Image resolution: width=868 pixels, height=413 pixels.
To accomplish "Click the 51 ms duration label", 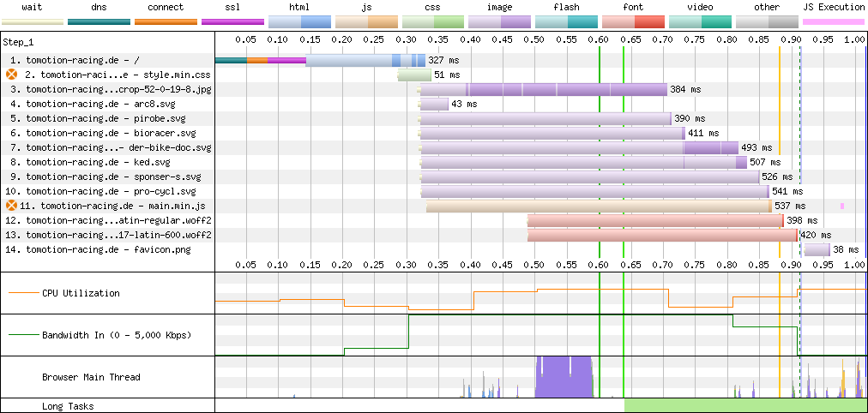I will pos(447,75).
